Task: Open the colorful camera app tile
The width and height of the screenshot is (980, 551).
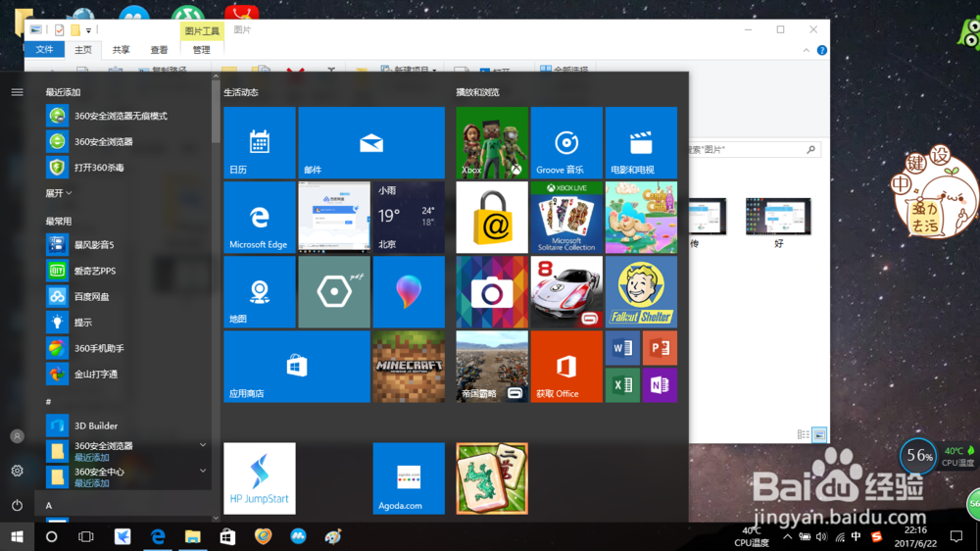Action: [492, 292]
